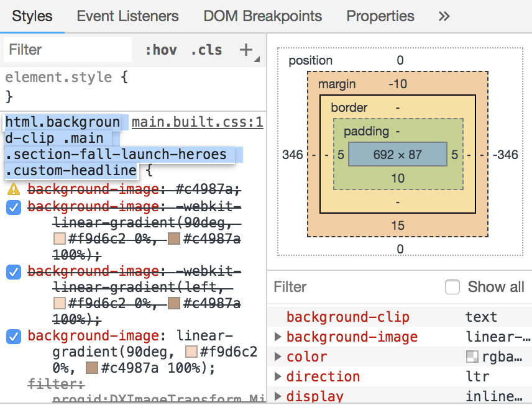Uncheck the active linear-gradient(90deg) background-image rule
The width and height of the screenshot is (532, 405).
pyautogui.click(x=14, y=337)
